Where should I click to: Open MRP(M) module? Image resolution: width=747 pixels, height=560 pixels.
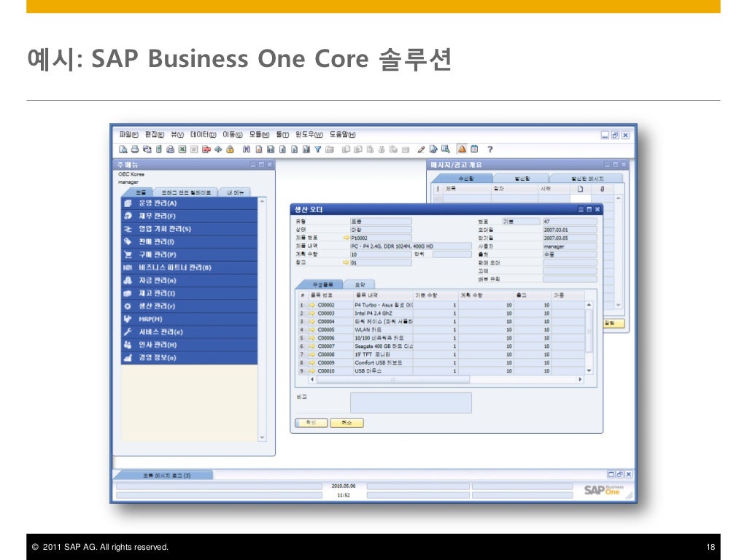pyautogui.click(x=189, y=319)
